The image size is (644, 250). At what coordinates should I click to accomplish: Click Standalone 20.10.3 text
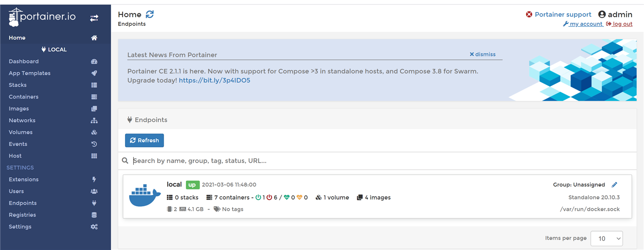594,198
